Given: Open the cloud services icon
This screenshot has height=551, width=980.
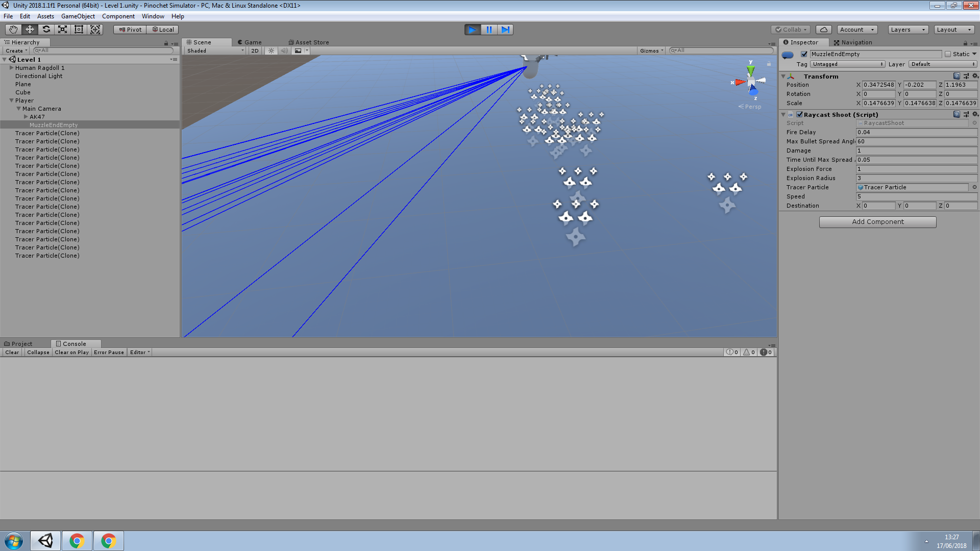Looking at the screenshot, I should point(823,30).
